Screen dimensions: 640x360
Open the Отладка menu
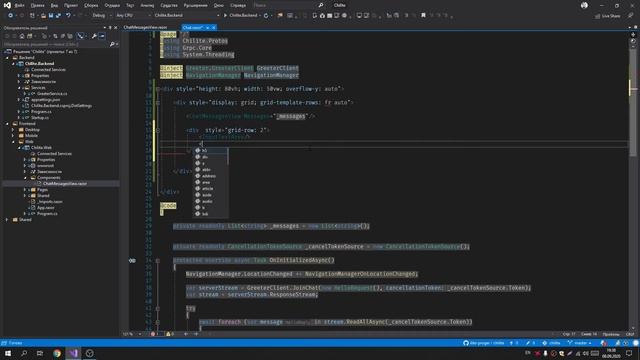click(112, 5)
